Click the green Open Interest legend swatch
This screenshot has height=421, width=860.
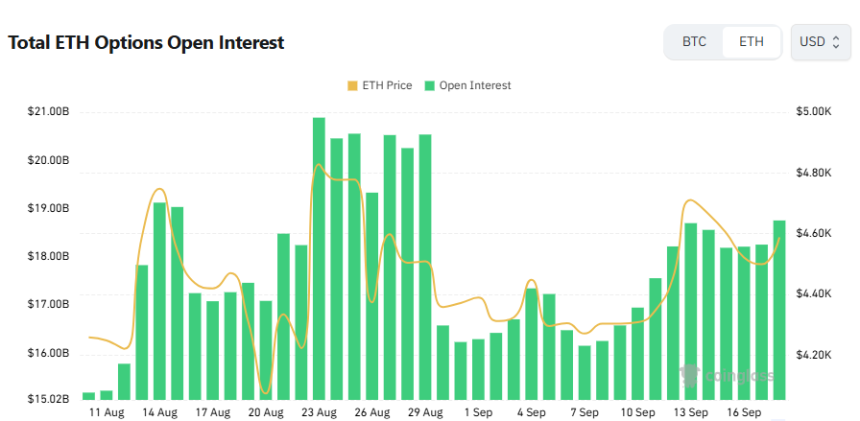[429, 86]
